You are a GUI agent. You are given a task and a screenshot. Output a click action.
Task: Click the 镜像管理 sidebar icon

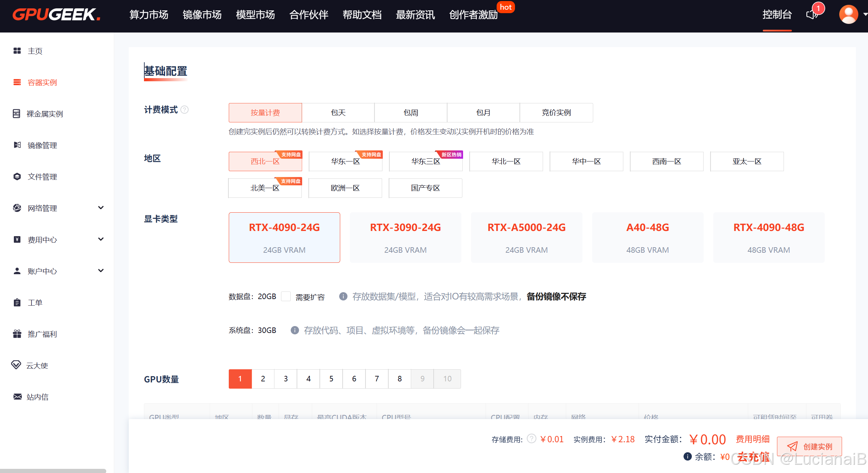[x=17, y=145]
